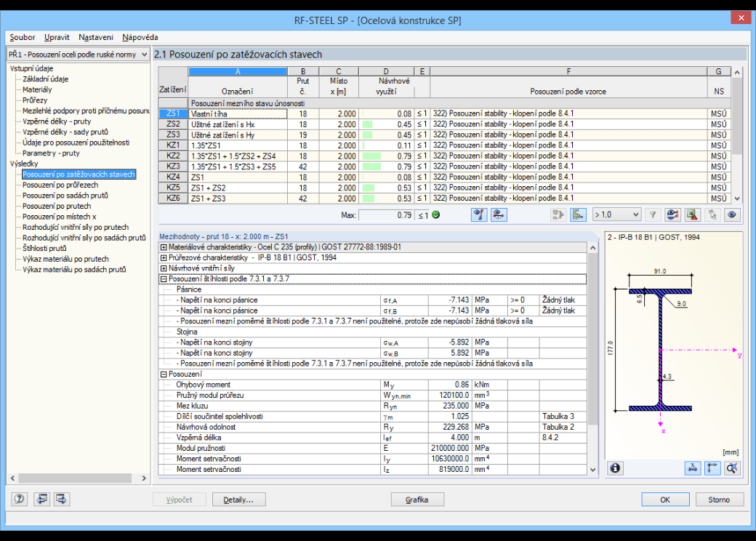Open Posouzení po prutech results
756x541 pixels.
click(57, 207)
